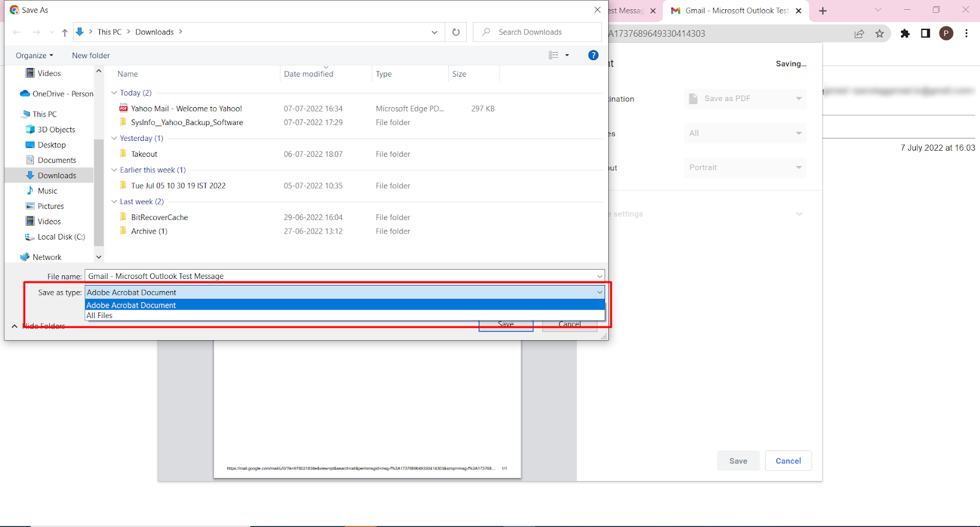The height and width of the screenshot is (527, 980).
Task: Open File name history dropdown arrow
Action: [600, 276]
